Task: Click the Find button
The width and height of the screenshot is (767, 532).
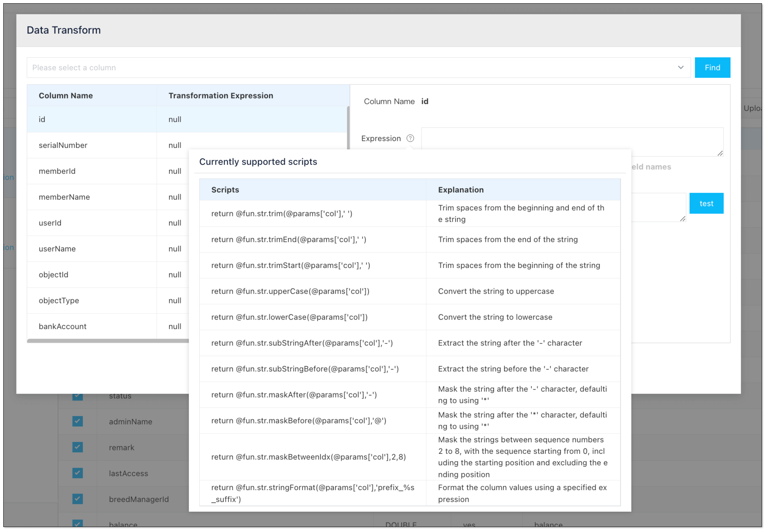Action: point(712,67)
